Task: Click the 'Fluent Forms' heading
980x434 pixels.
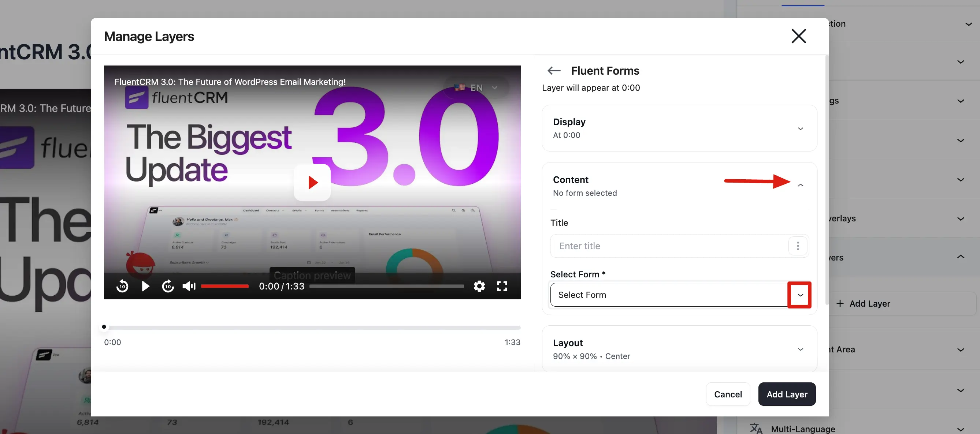Action: pos(605,71)
